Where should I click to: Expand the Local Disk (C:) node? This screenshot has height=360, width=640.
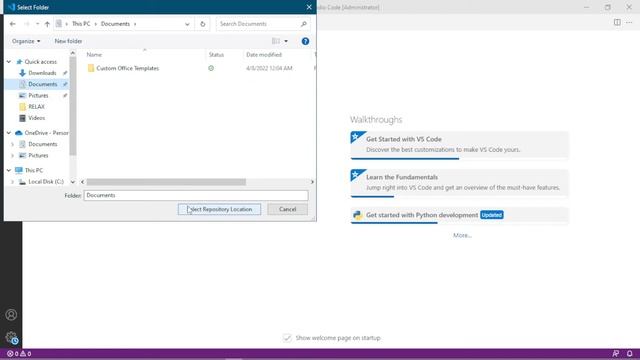(x=13, y=182)
